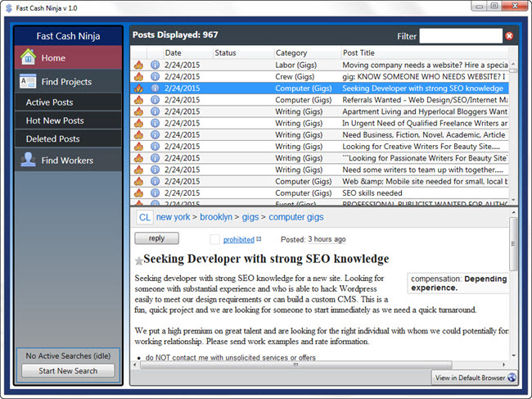Click the flame icon on the Labor (Gigs) row
Image resolution: width=532 pixels, height=399 pixels.
pos(138,65)
